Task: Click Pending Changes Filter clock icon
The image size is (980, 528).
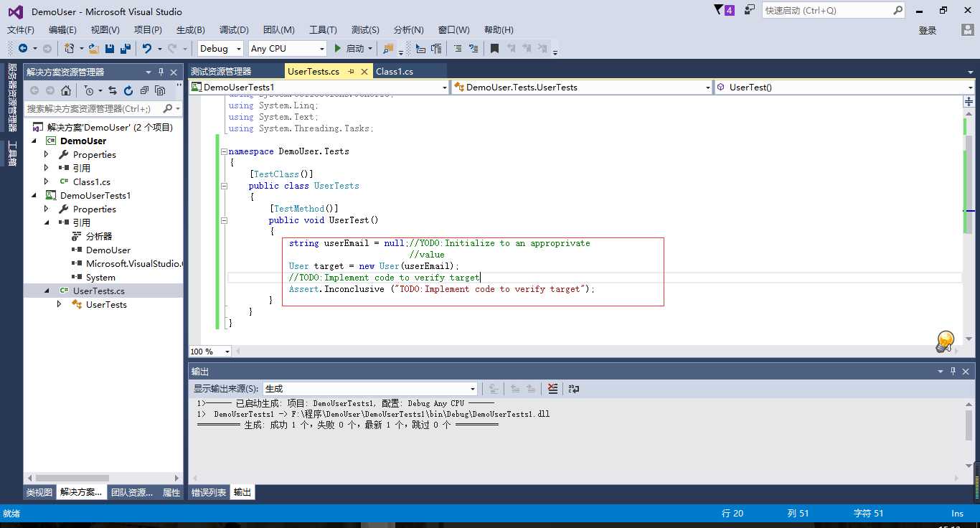Action: (x=88, y=90)
